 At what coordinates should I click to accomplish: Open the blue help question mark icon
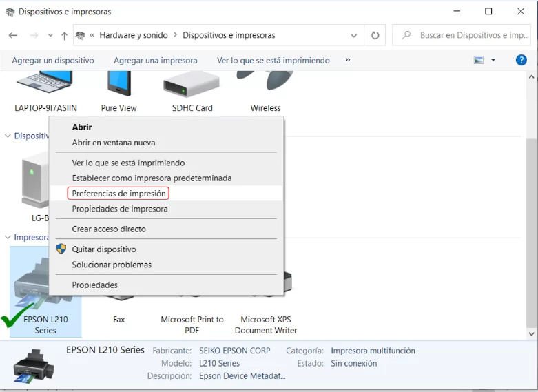coord(521,61)
